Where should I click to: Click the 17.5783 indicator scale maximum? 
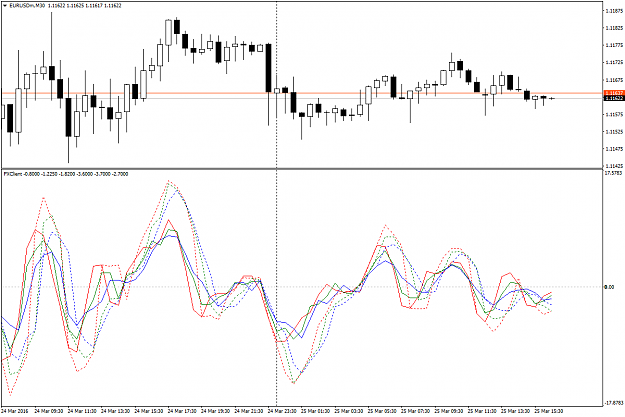613,173
